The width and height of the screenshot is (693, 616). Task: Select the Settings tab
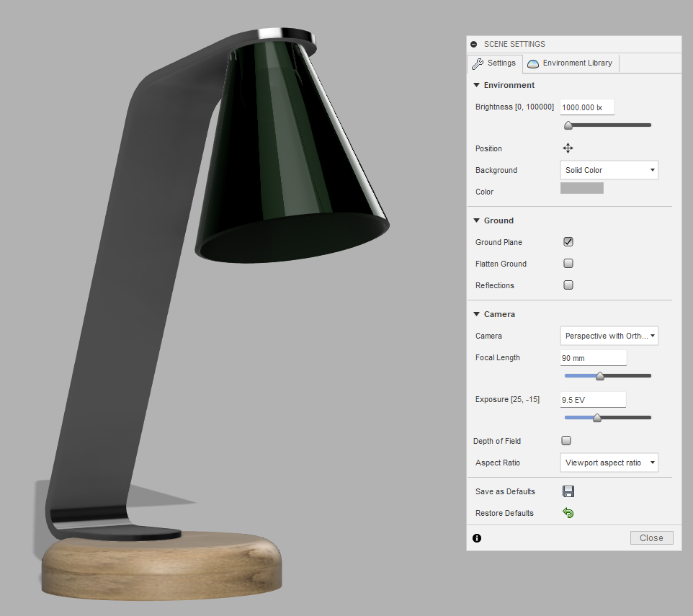[494, 63]
